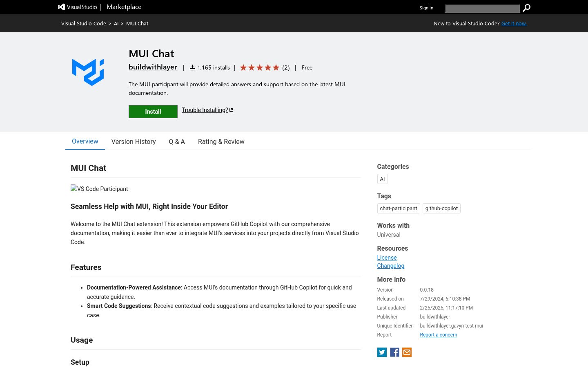Click the AI category tag

pos(382,179)
